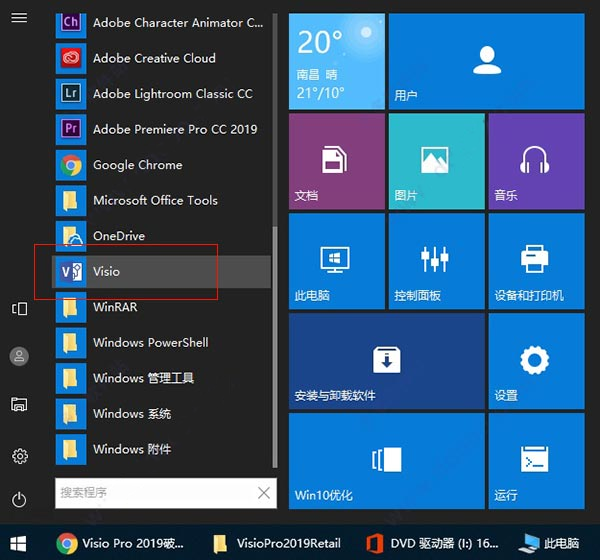Open Google Chrome from the app list
600x560 pixels.
pyautogui.click(x=161, y=165)
